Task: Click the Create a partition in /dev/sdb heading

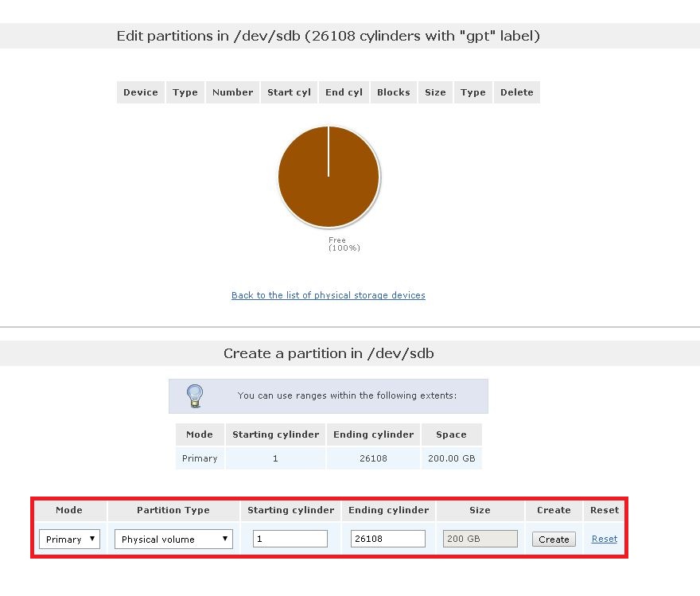Action: (x=329, y=353)
